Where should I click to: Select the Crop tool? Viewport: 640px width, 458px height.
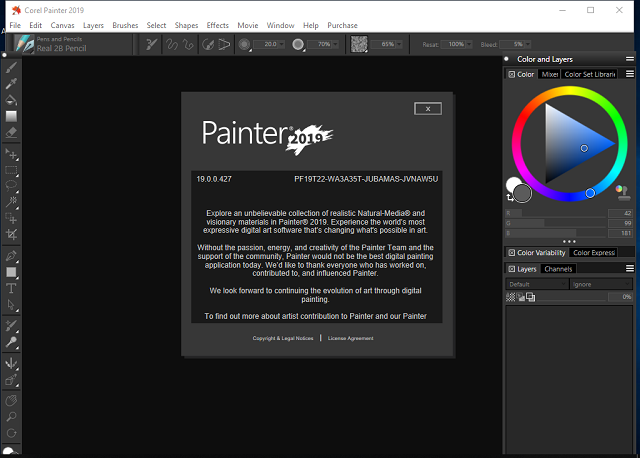coord(11,234)
